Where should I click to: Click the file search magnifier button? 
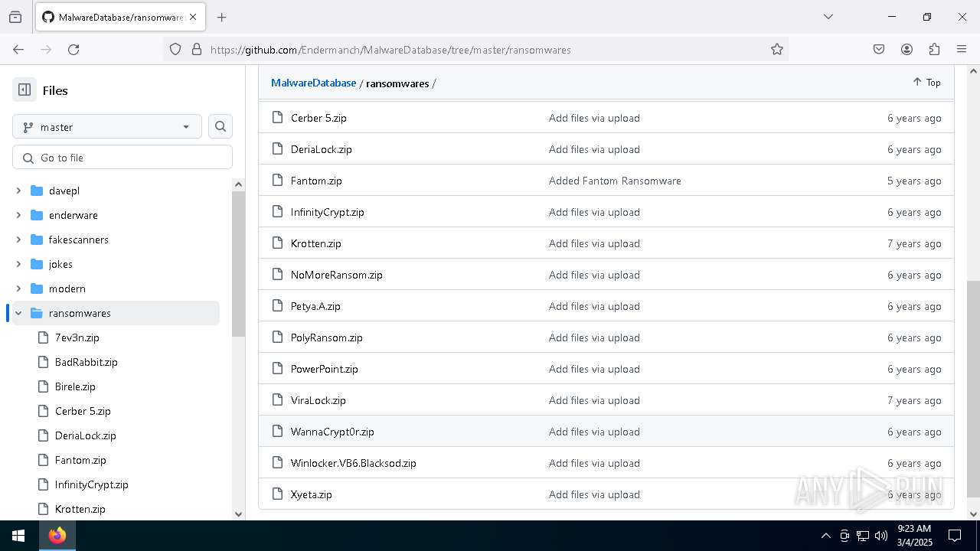click(220, 127)
